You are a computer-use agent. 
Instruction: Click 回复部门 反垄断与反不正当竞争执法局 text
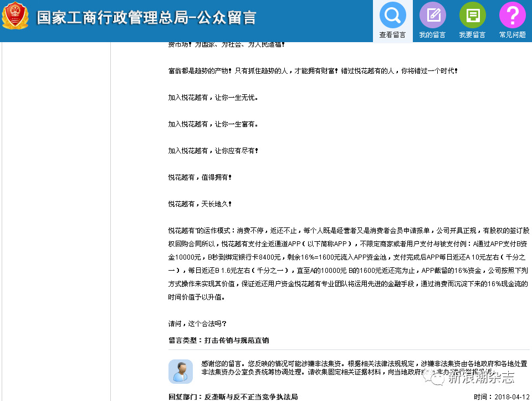[233, 397]
